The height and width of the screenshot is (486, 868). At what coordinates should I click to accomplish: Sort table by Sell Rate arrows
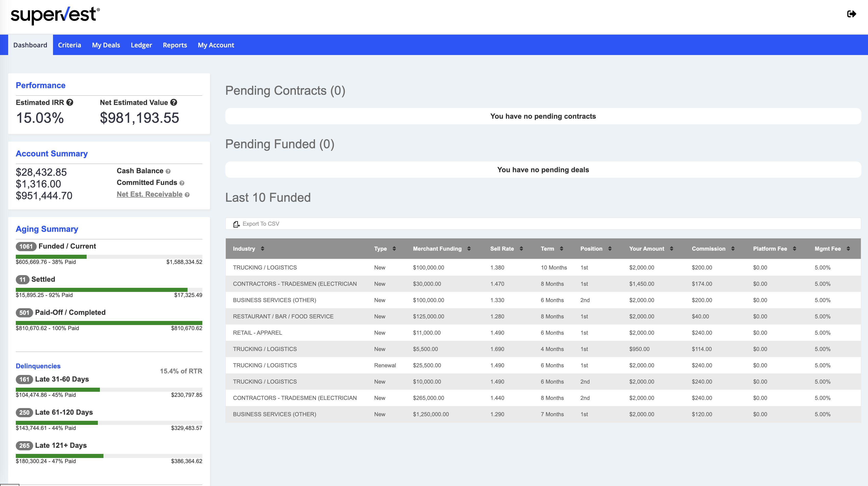tap(521, 249)
